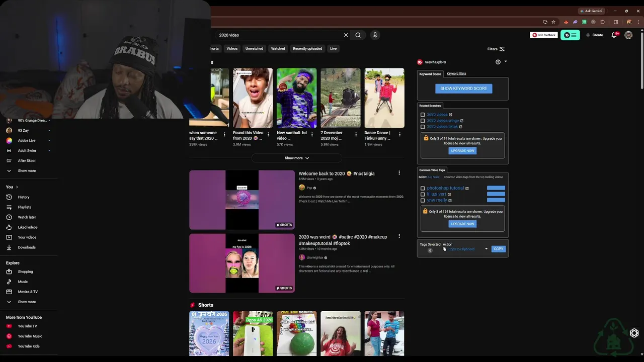Open the Search Explorer help icon
Image resolution: width=644 pixels, height=362 pixels.
pos(498,62)
